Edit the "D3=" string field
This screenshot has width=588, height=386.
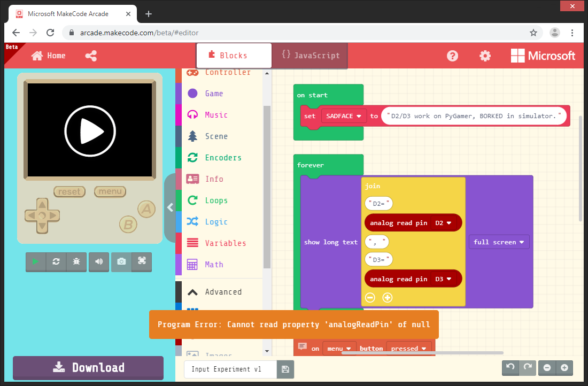click(379, 260)
